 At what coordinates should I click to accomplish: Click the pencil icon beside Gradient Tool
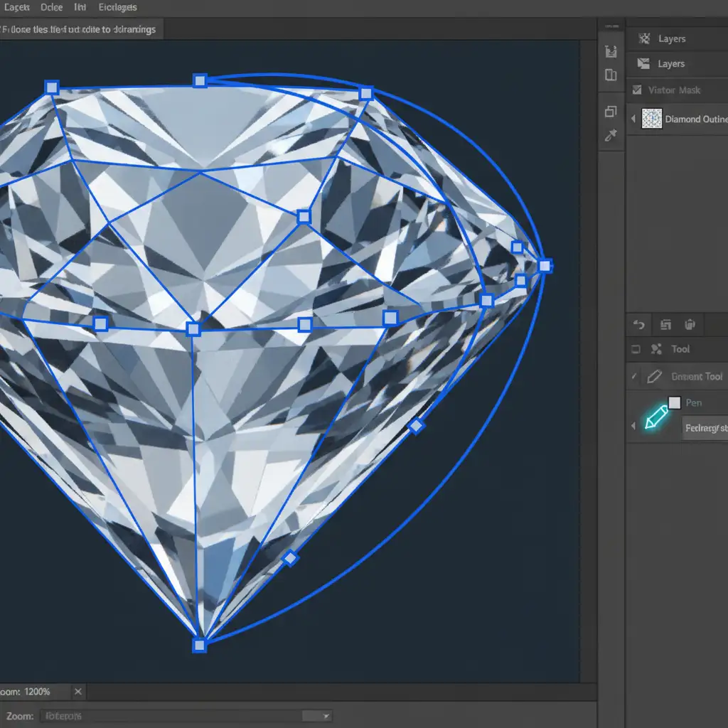(x=655, y=376)
